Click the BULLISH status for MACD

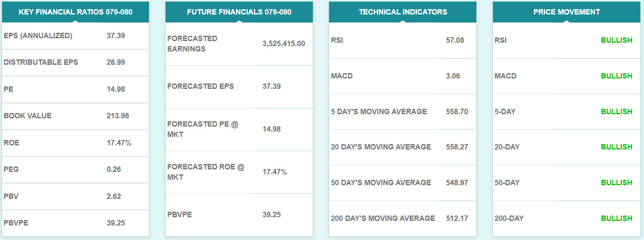coord(617,76)
